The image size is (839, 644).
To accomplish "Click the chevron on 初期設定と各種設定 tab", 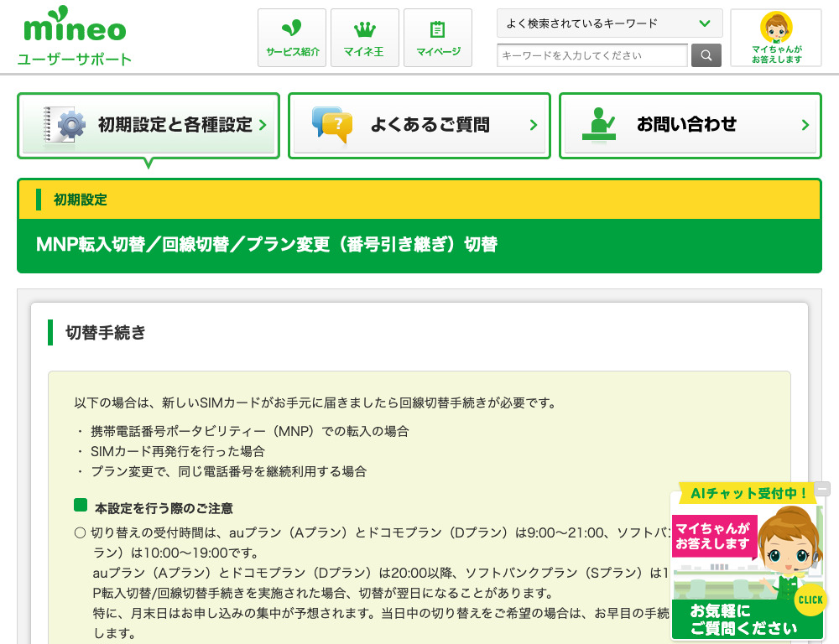I will pos(263,126).
